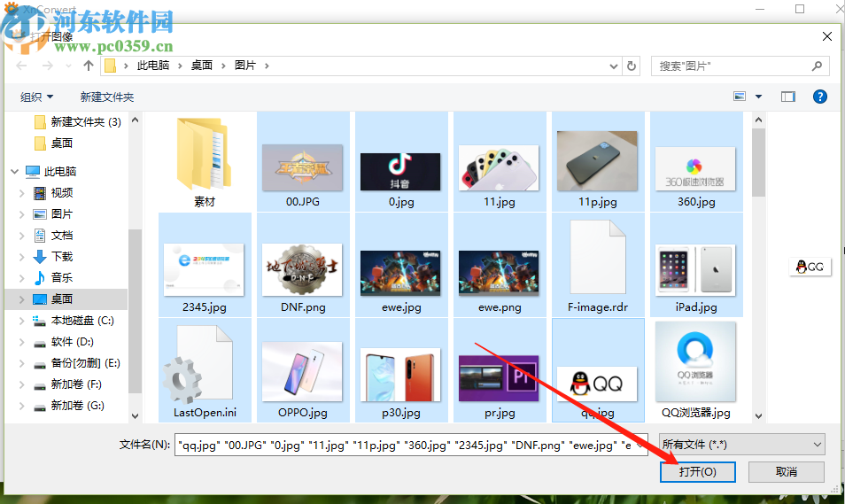Open the 组织 menu
The width and height of the screenshot is (845, 504).
point(36,97)
